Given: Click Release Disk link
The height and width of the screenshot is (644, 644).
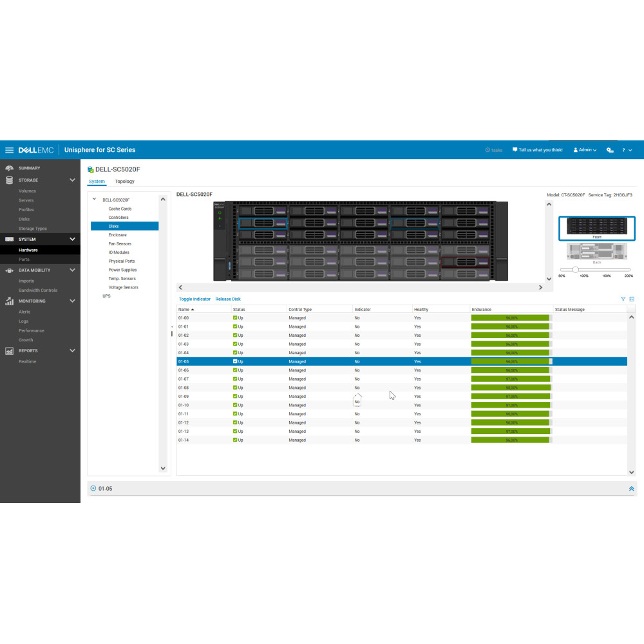Looking at the screenshot, I should 228,299.
